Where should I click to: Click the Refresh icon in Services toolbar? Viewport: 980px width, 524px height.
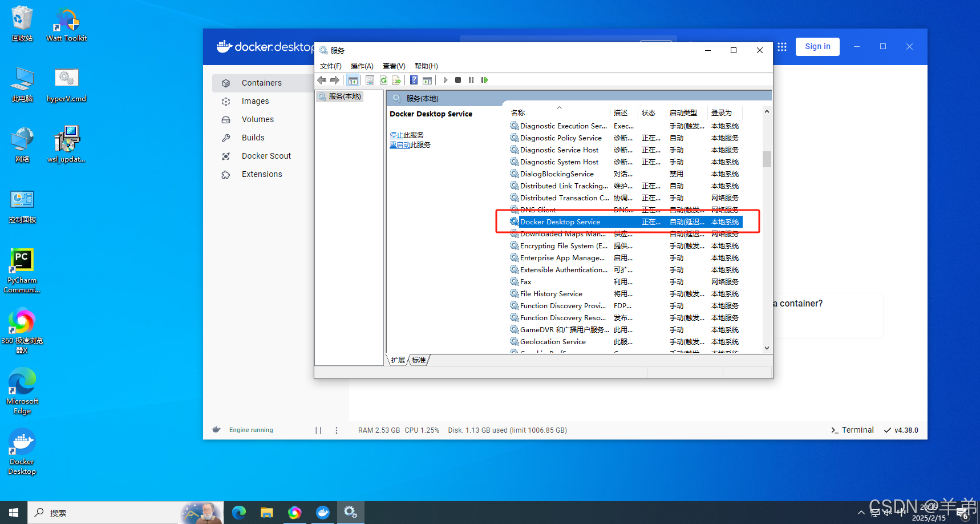[383, 80]
